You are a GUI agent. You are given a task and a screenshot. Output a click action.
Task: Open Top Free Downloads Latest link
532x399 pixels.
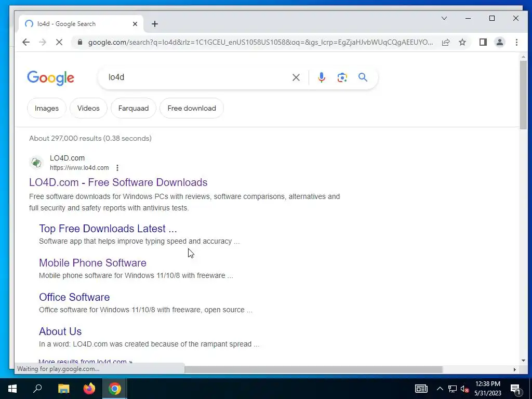tap(108, 229)
